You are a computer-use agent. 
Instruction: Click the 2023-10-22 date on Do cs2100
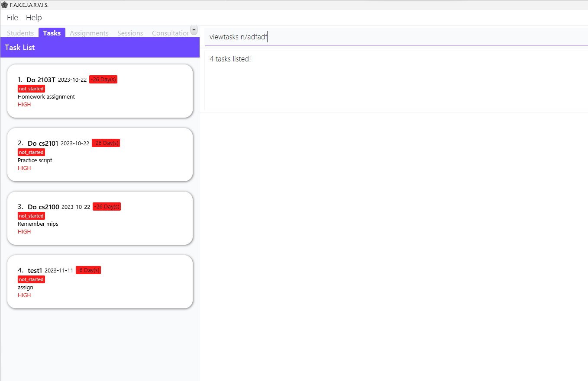click(x=76, y=207)
